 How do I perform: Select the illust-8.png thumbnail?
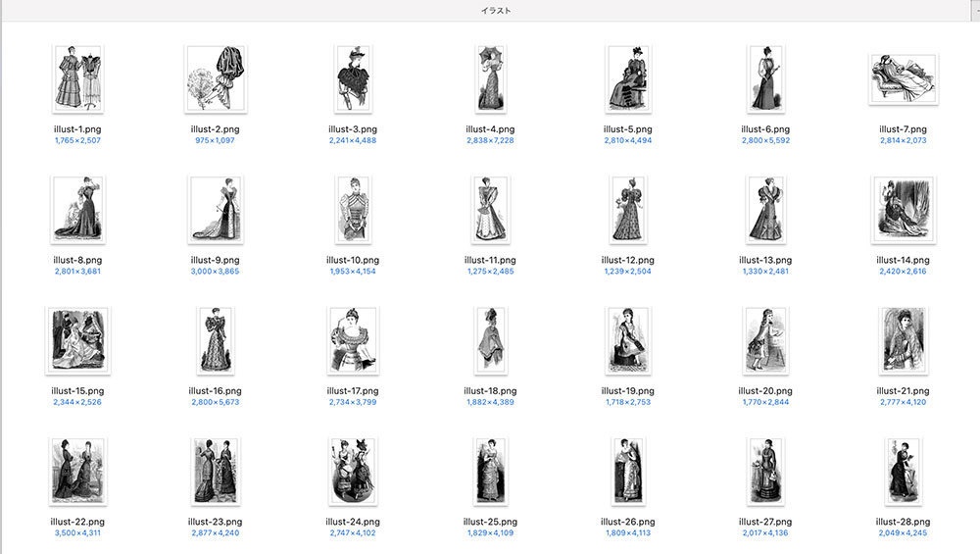77,210
